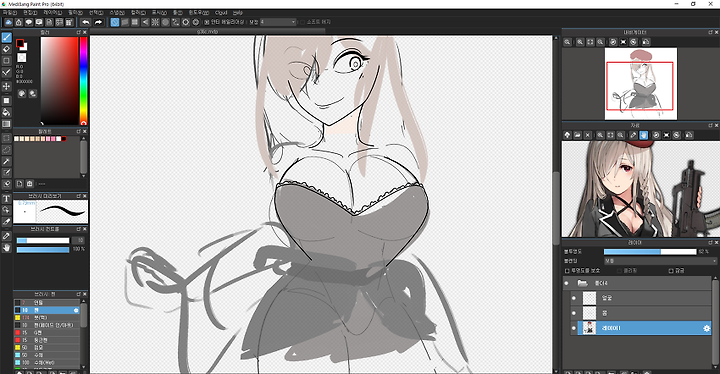Toggle the anti-aliasing checkbox
This screenshot has height=374, width=720.
pos(207,22)
